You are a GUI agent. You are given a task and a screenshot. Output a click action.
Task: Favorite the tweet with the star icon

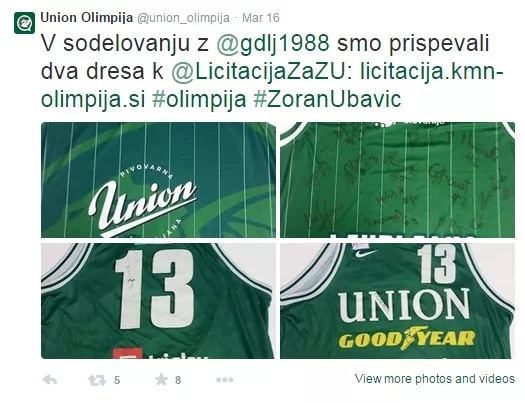tap(161, 379)
